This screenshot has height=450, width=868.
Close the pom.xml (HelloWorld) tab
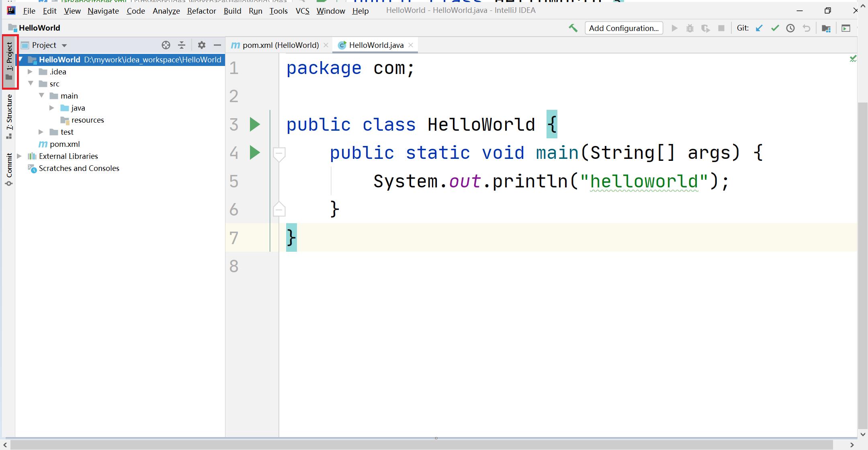[x=326, y=45]
